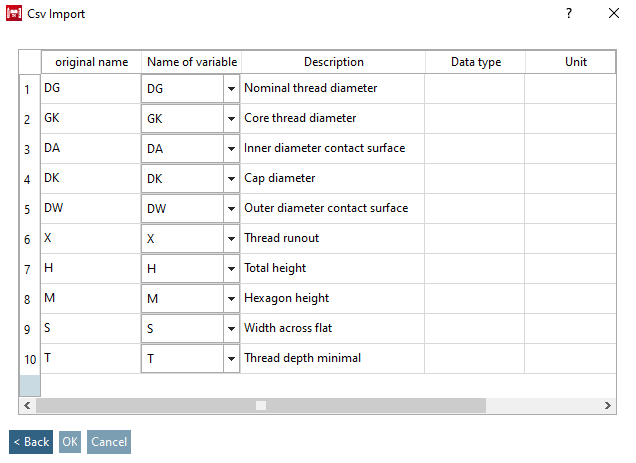Select row 5 header
This screenshot has height=463, width=636.
(28, 209)
